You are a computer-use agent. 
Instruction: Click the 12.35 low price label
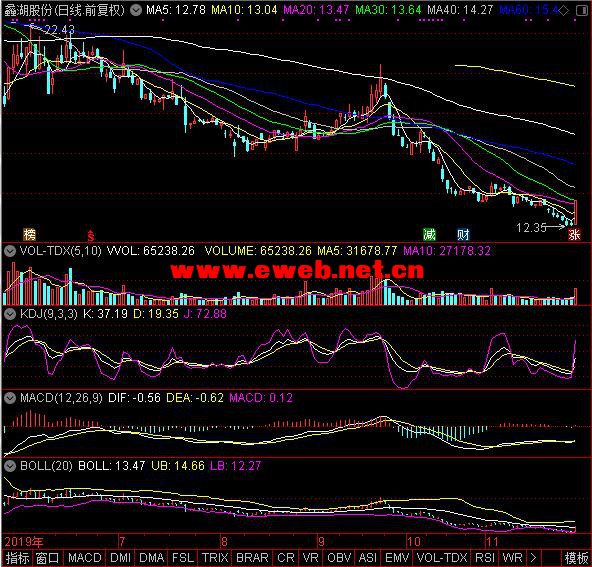531,228
